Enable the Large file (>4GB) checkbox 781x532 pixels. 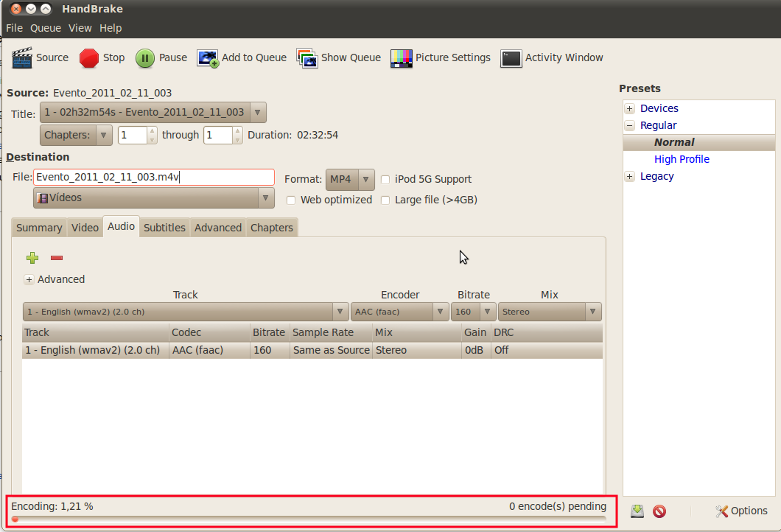tap(385, 200)
